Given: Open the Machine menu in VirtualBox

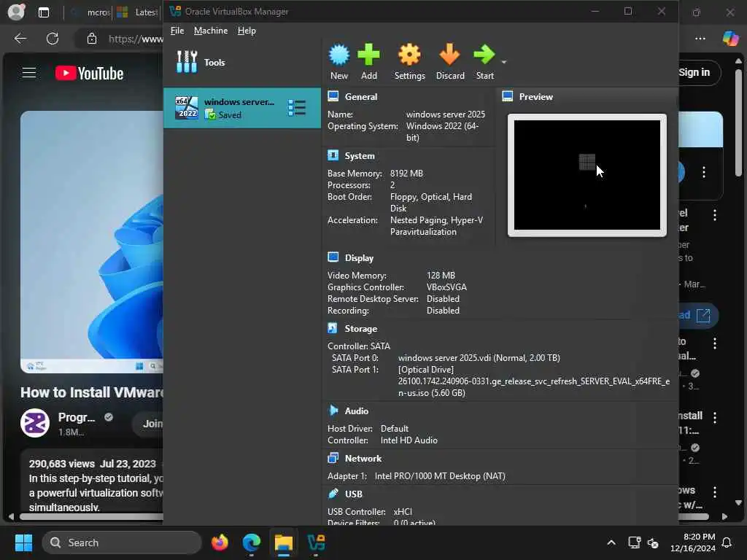Looking at the screenshot, I should point(211,31).
